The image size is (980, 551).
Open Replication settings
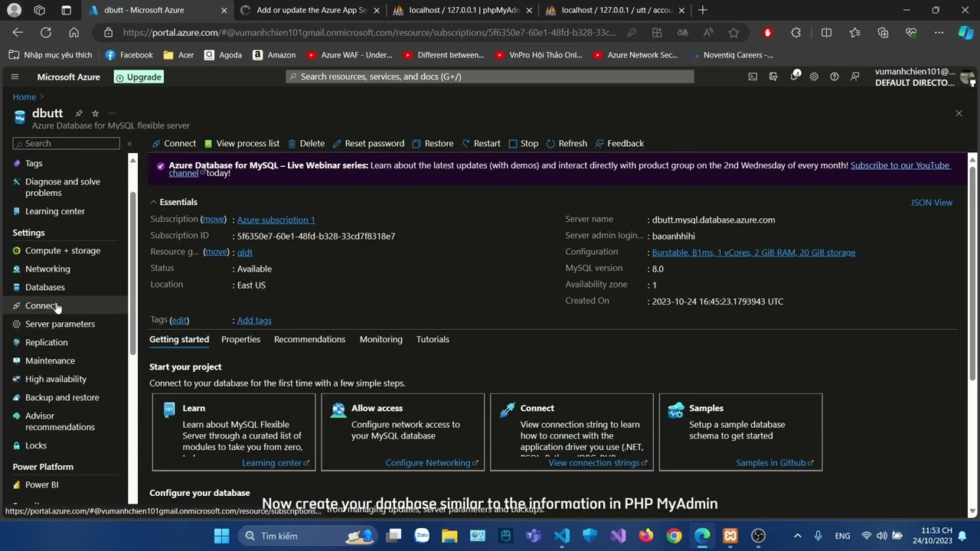tap(46, 342)
